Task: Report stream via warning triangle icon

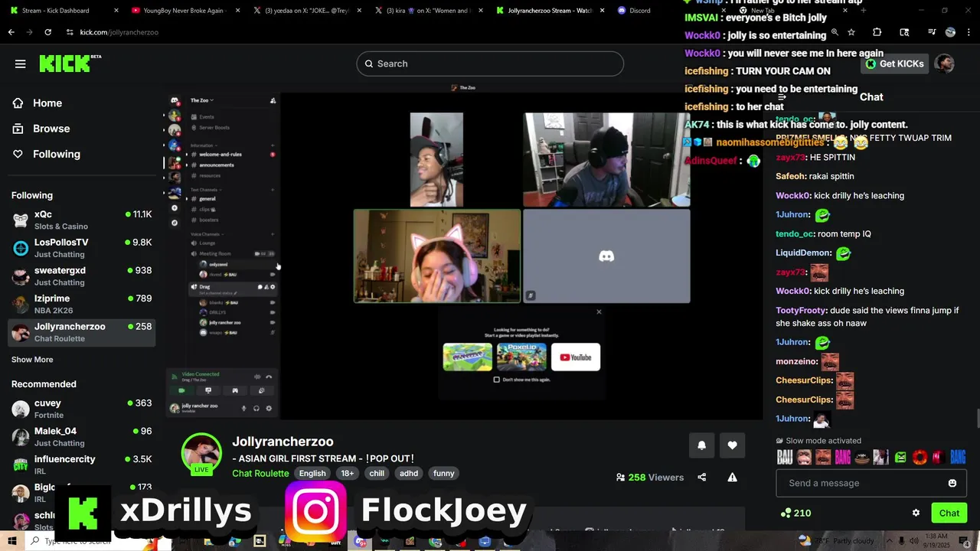Action: pyautogui.click(x=732, y=478)
